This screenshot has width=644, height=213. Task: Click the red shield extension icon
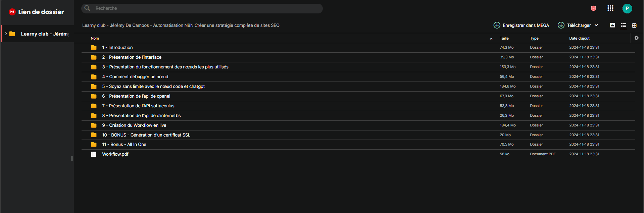point(593,8)
